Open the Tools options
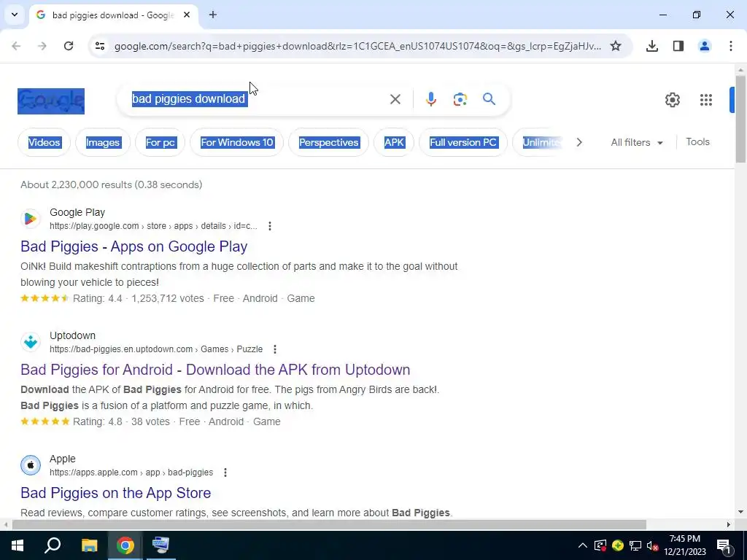The width and height of the screenshot is (747, 560). click(x=697, y=142)
